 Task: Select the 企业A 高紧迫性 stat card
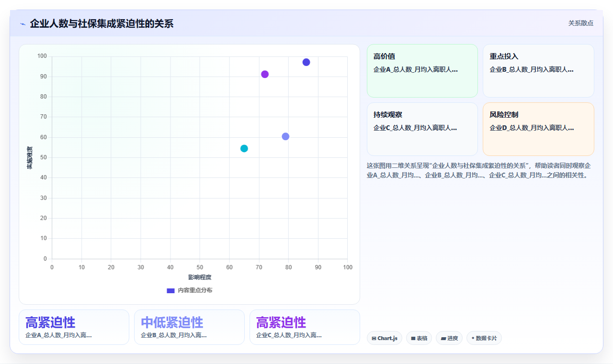tap(74, 327)
